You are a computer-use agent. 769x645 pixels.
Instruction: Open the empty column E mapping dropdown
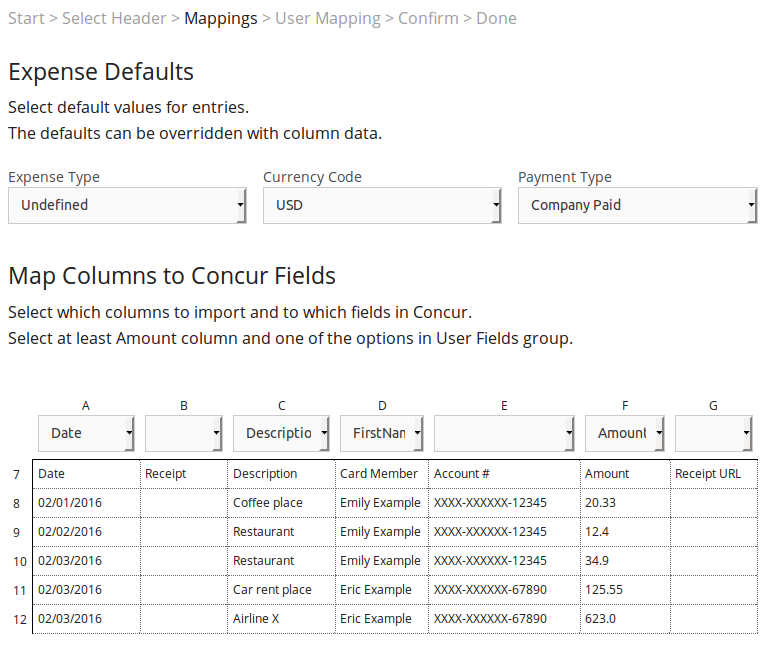[x=504, y=434]
